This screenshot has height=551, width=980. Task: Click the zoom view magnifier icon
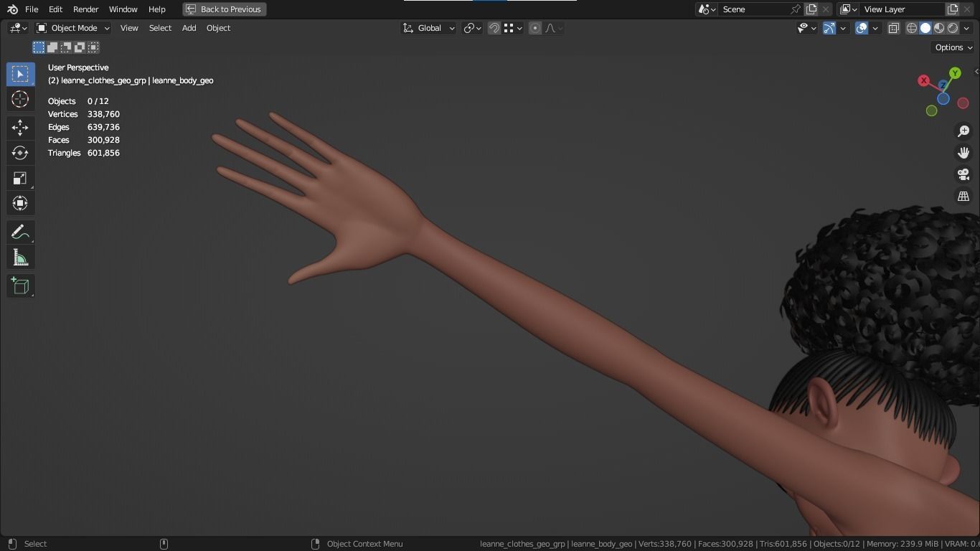tap(963, 131)
